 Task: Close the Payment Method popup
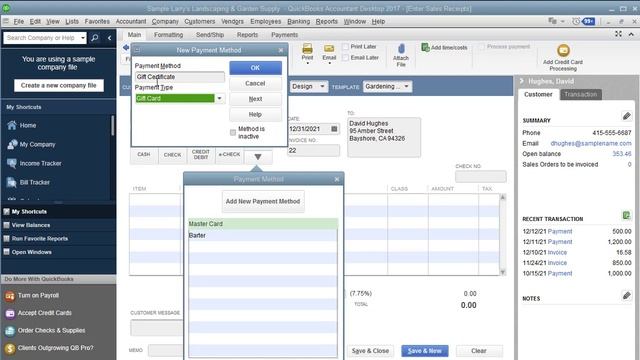(x=337, y=179)
